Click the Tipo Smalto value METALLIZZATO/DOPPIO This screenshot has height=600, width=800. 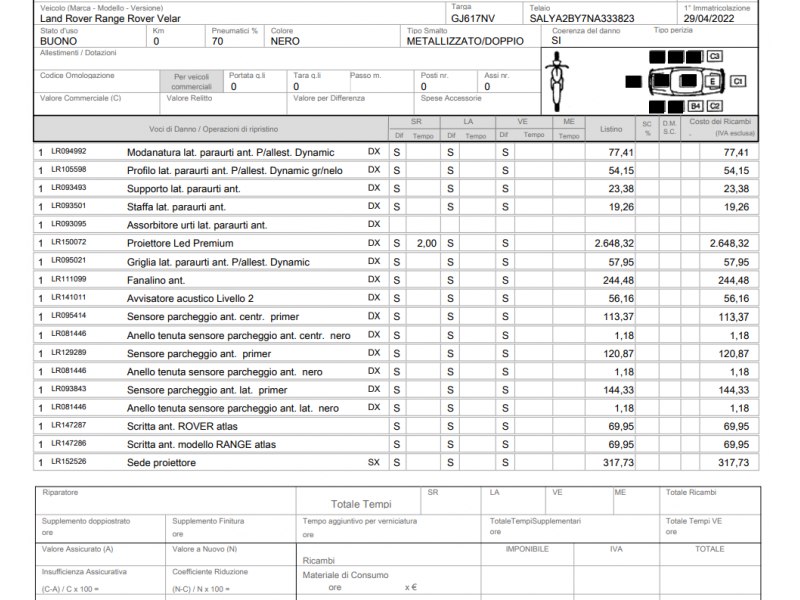point(465,41)
